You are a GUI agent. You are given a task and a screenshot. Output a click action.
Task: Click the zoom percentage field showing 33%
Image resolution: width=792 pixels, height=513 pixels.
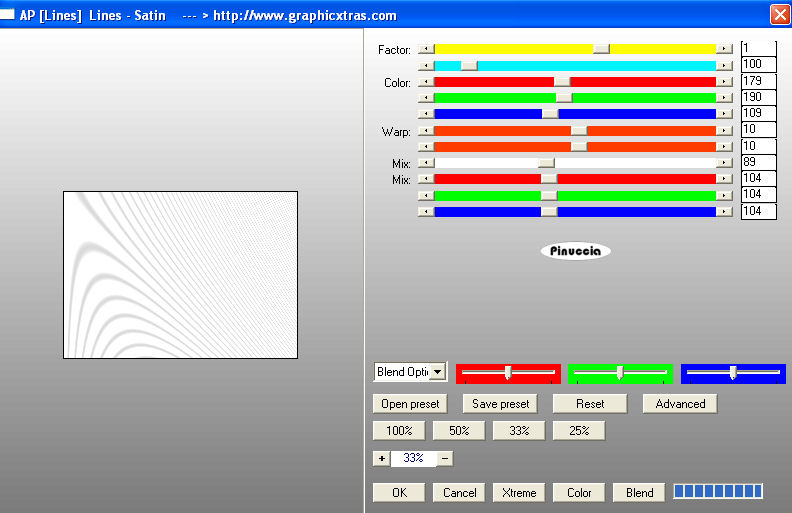click(x=413, y=458)
